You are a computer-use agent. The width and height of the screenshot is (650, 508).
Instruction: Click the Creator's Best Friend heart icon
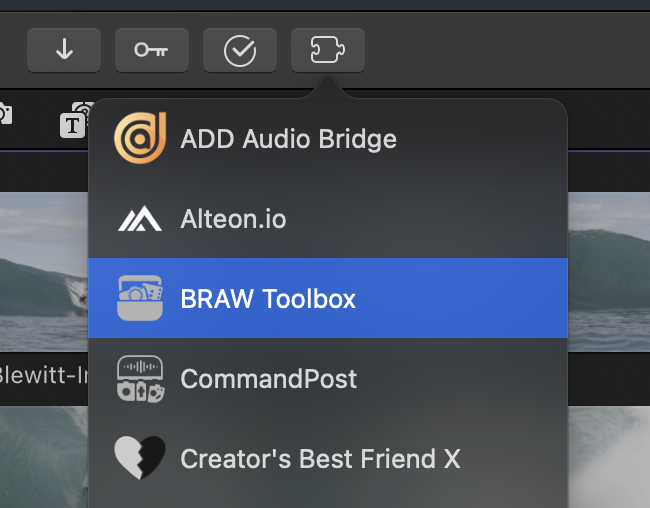(140, 459)
